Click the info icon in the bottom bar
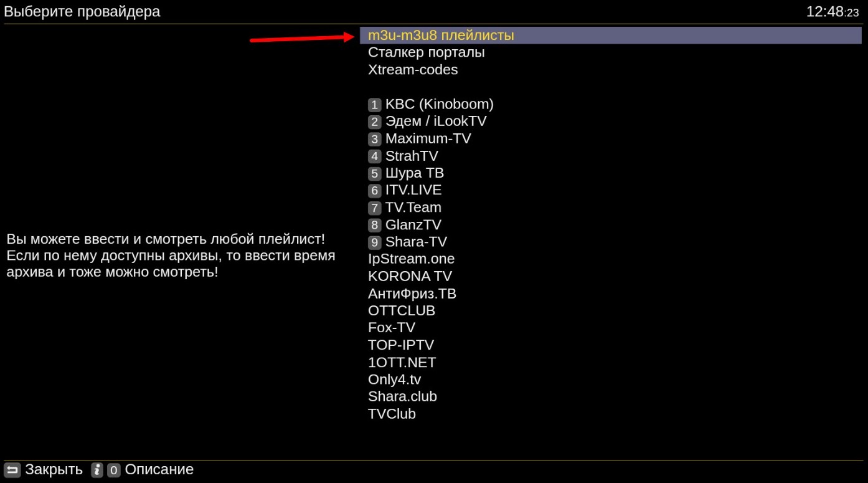This screenshot has height=483, width=868. point(97,470)
